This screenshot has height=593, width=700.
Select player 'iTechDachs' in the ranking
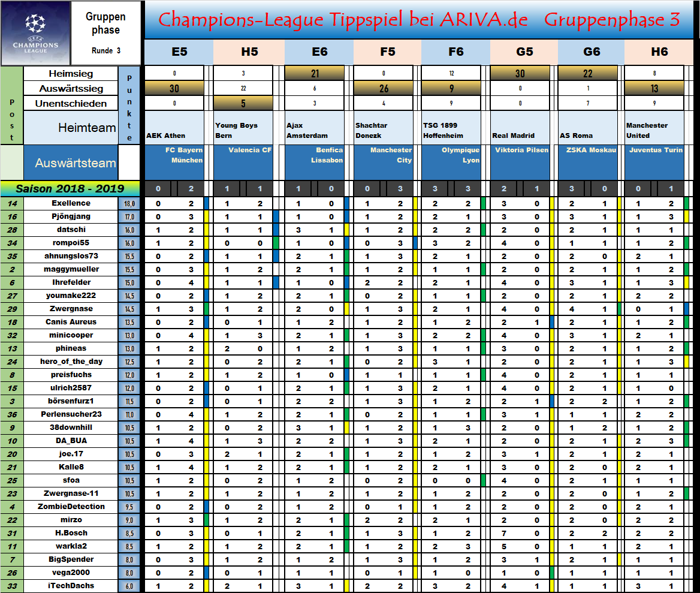click(71, 586)
